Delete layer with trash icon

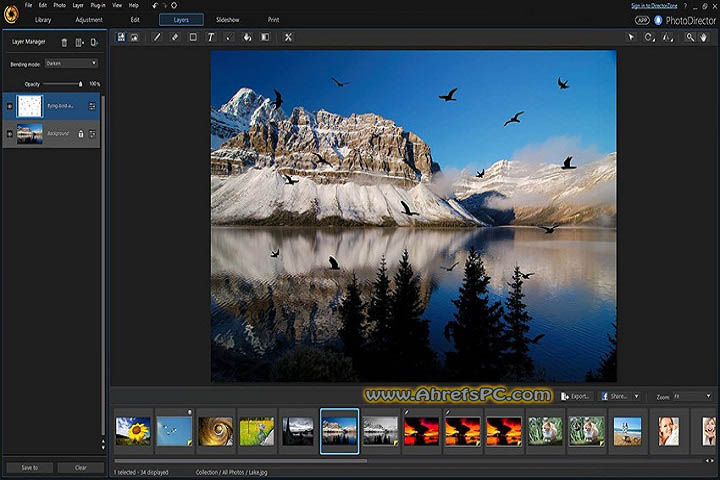(x=64, y=42)
